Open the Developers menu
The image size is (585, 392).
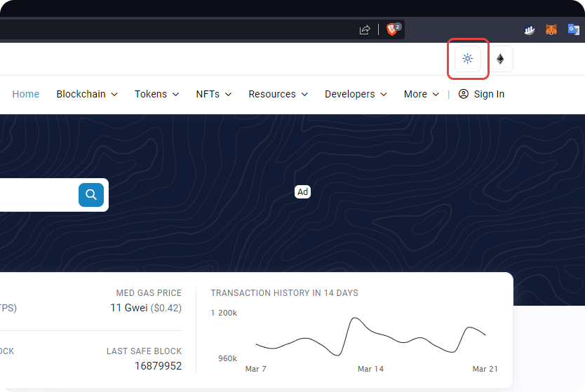tap(356, 94)
